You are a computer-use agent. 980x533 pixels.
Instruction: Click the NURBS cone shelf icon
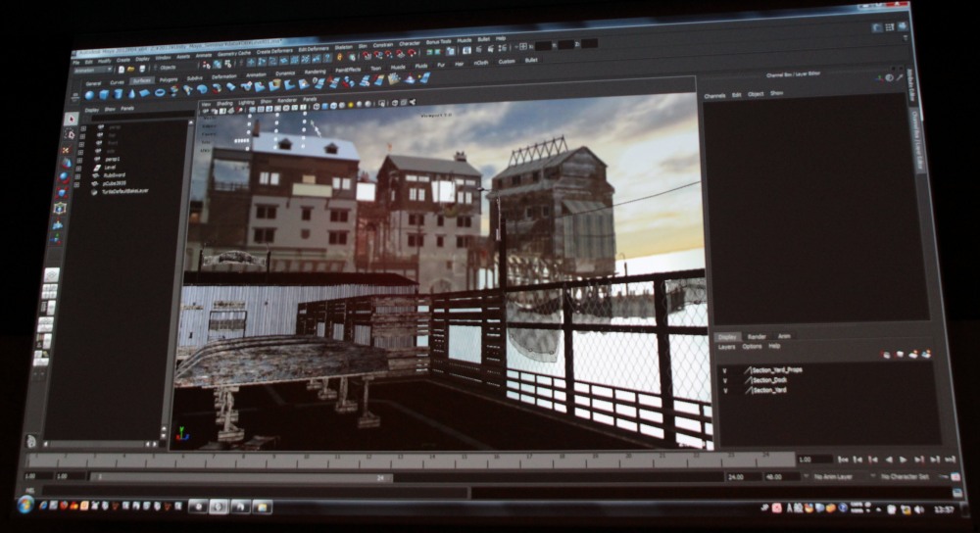tap(131, 93)
